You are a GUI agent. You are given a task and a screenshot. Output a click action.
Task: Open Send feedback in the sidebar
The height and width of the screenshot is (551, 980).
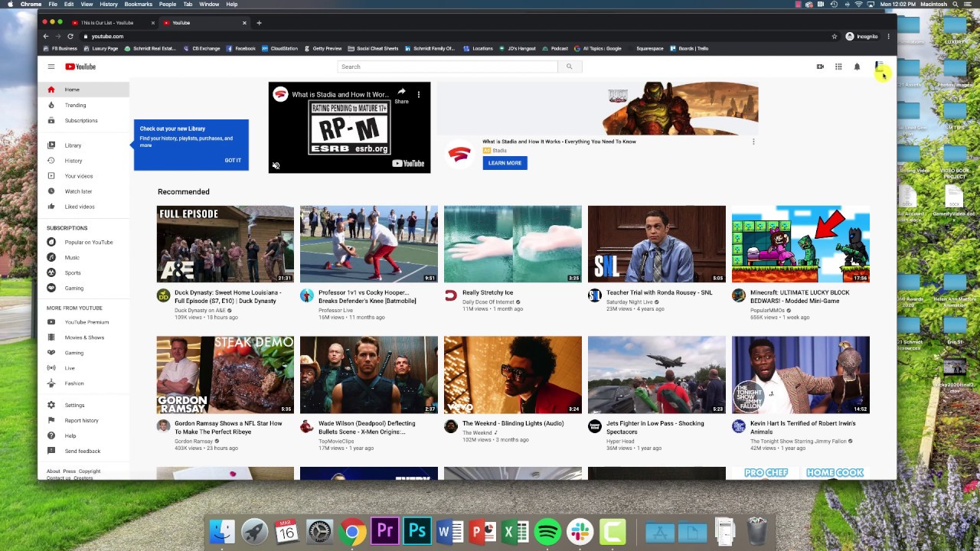point(84,451)
